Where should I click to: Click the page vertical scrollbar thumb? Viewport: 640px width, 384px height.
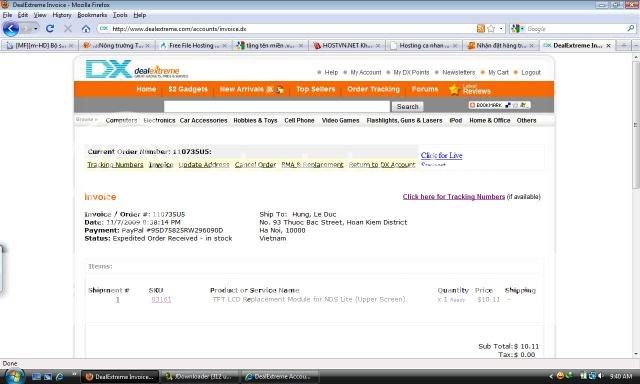[636, 124]
